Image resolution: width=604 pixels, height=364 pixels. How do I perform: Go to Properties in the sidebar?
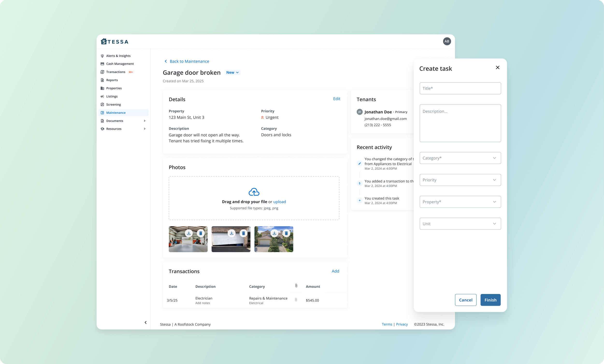pos(114,88)
